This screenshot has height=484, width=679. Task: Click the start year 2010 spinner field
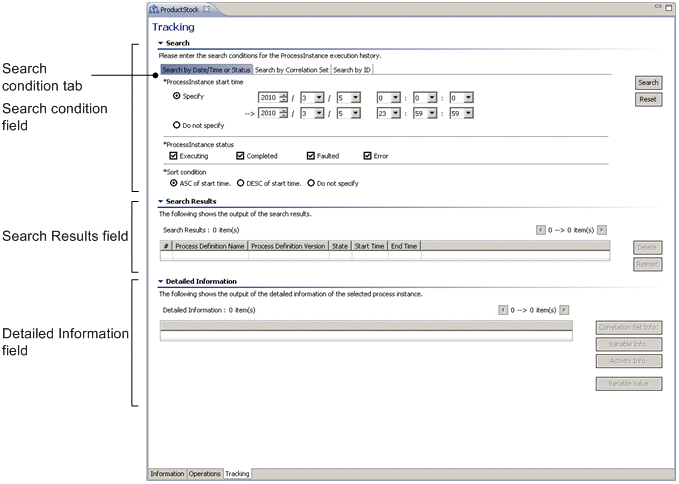coord(268,97)
